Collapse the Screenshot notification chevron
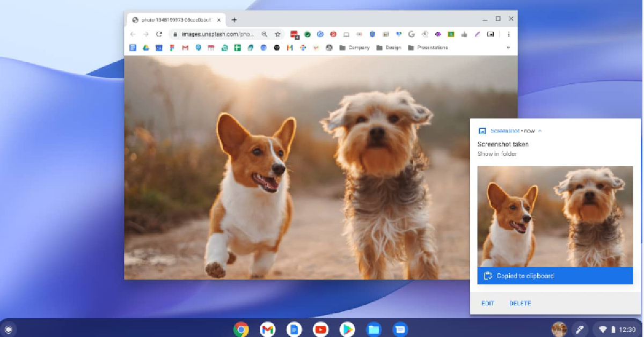Image resolution: width=644 pixels, height=337 pixels. click(x=540, y=131)
